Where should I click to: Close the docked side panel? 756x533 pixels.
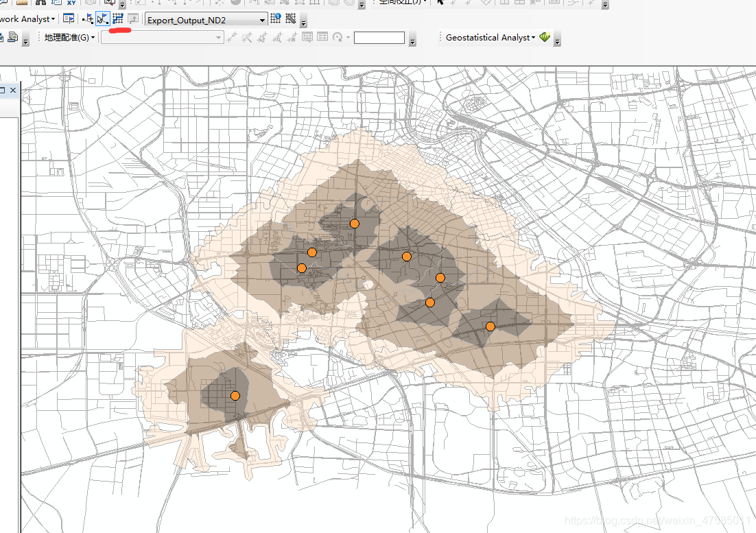click(13, 90)
